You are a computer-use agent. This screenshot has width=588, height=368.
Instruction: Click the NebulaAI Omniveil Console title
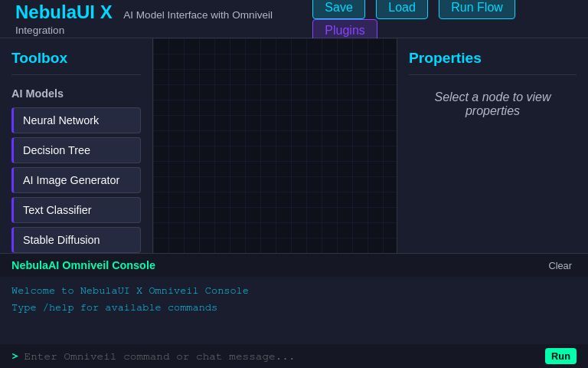pos(83,265)
